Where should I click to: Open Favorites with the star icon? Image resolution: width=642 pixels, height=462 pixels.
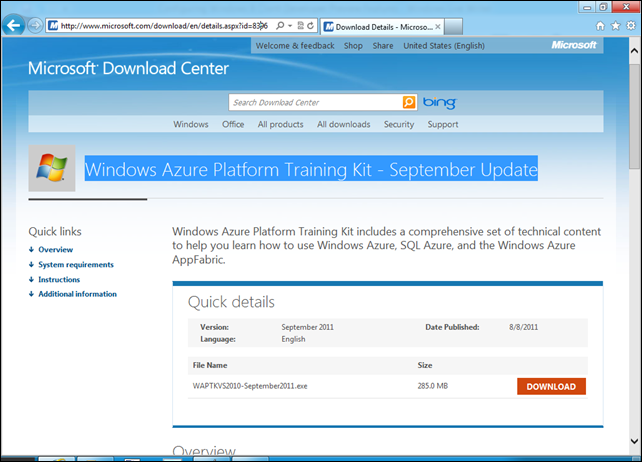pyautogui.click(x=615, y=26)
